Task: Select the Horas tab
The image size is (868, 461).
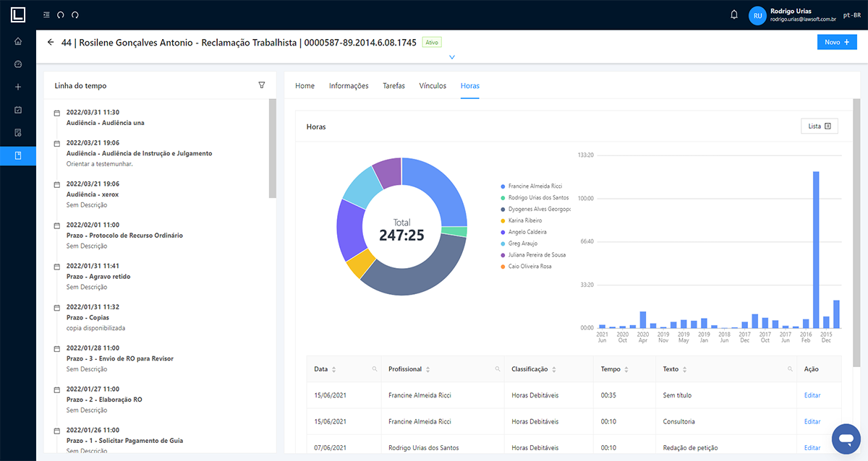Action: 469,86
